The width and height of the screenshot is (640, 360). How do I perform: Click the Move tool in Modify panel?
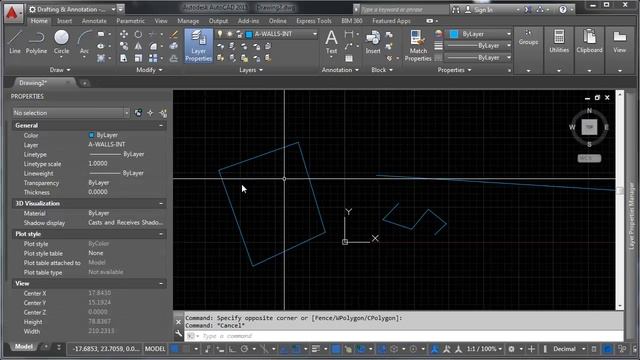tap(124, 34)
